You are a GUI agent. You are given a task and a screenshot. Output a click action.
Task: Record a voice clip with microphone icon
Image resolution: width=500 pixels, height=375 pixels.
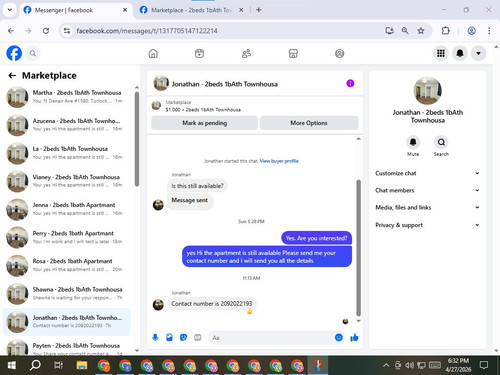pyautogui.click(x=155, y=337)
